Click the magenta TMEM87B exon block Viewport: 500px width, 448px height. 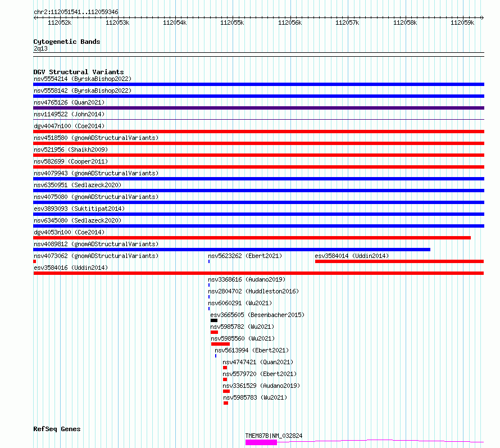click(261, 442)
